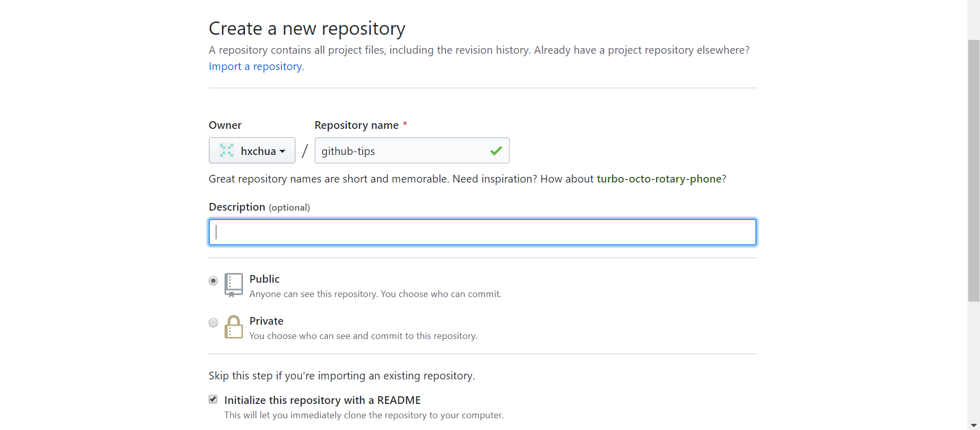980x430 pixels.
Task: Click the Repository name input field
Action: (x=412, y=150)
